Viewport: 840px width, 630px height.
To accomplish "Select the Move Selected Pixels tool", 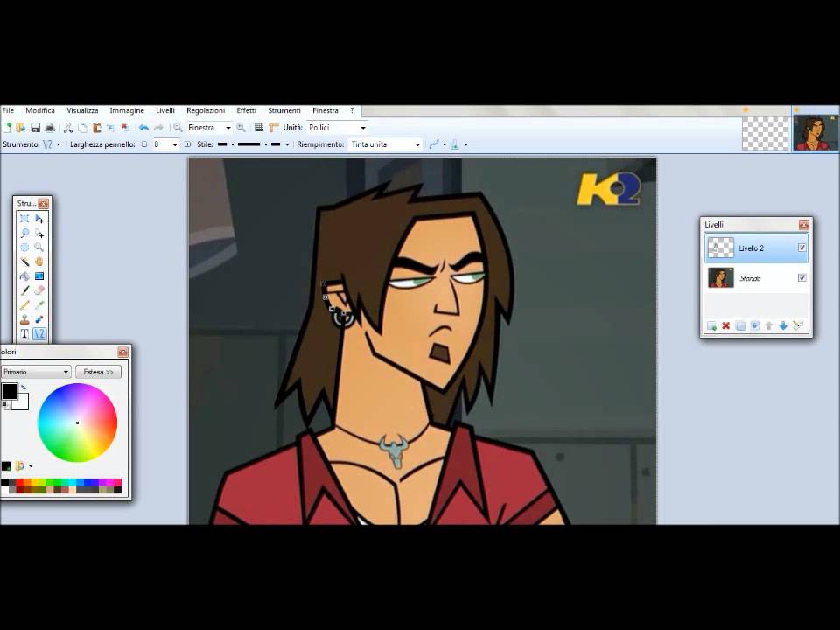I will (39, 219).
